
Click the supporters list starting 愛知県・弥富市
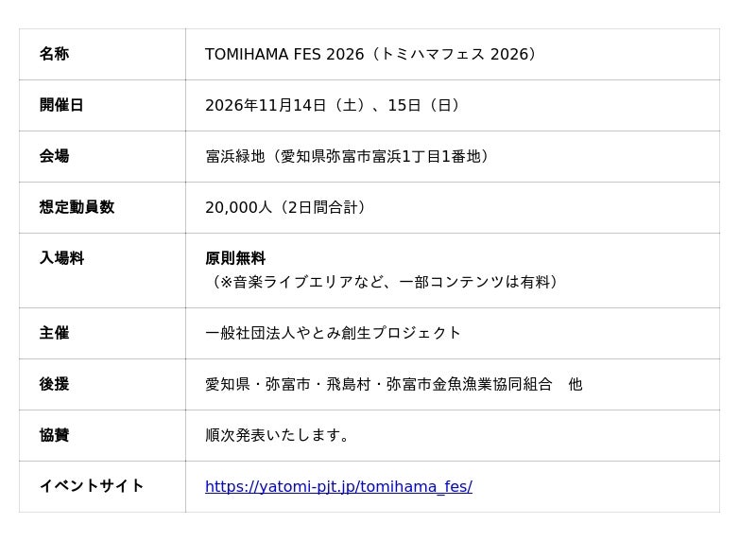coord(393,384)
